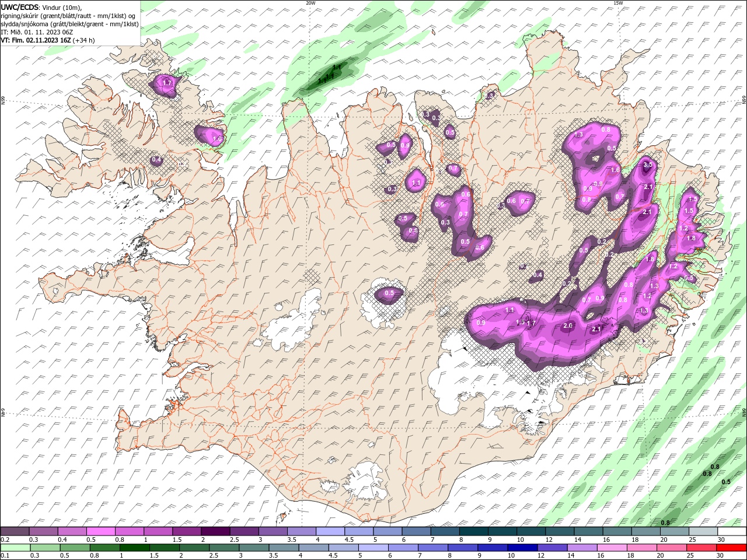
Task: Click the deep blue swatch between 10 and 12
Action: click(522, 548)
